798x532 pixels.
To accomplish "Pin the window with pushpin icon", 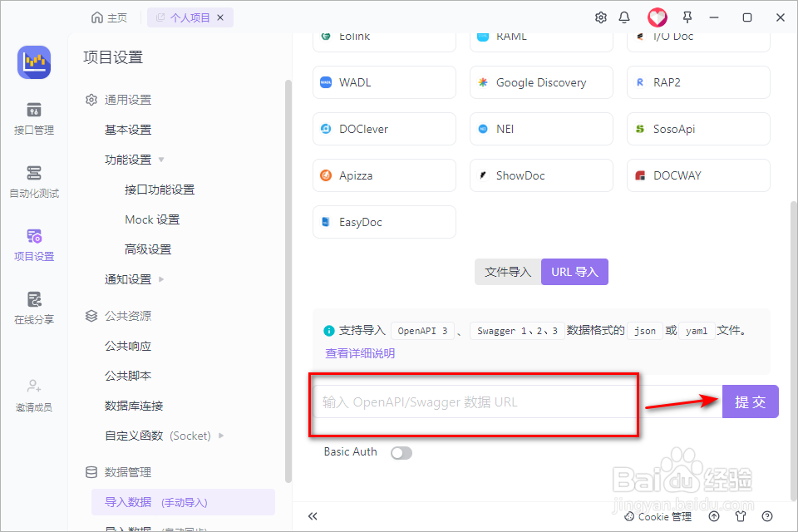I will point(687,17).
